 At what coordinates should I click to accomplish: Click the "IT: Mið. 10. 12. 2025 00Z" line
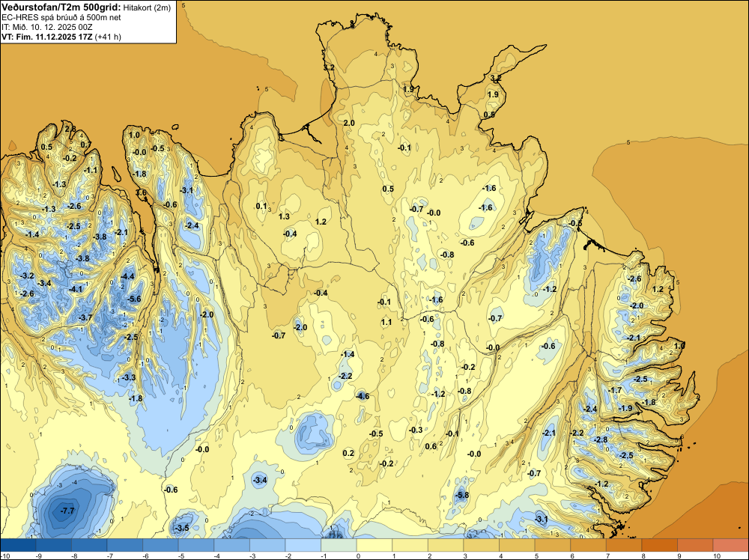click(x=46, y=27)
